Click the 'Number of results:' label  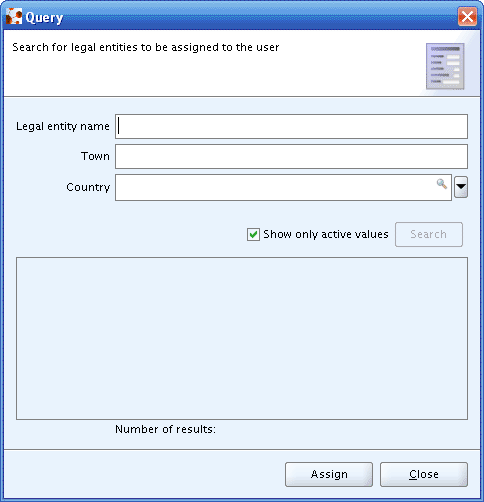point(165,429)
